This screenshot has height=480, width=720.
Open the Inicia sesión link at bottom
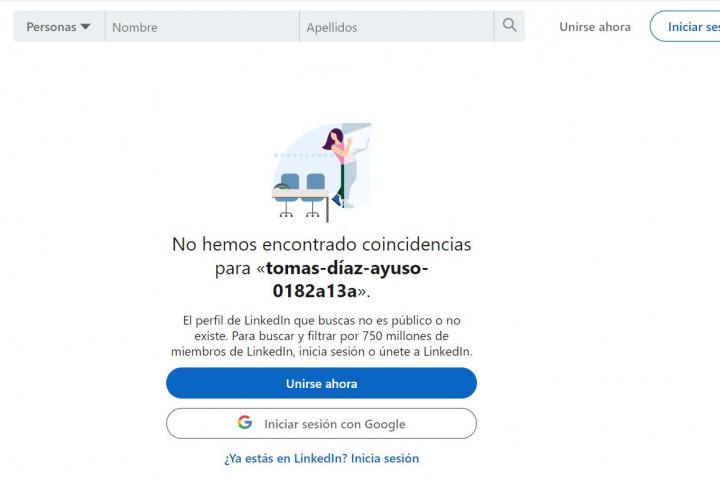point(385,458)
